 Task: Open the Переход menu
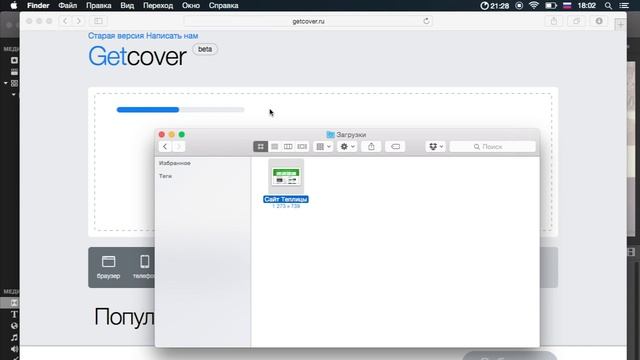[x=158, y=6]
